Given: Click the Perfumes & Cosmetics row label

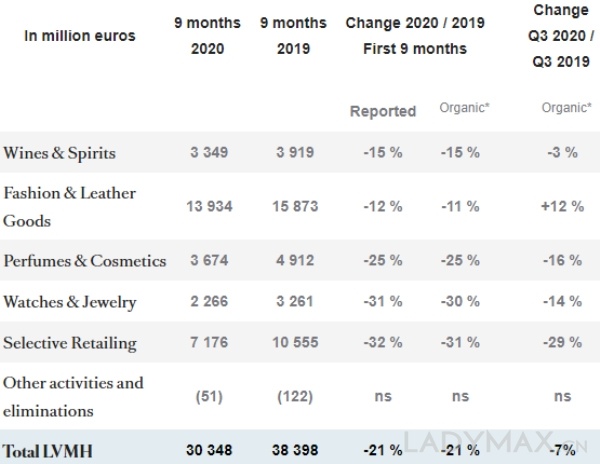Looking at the screenshot, I should click(85, 260).
